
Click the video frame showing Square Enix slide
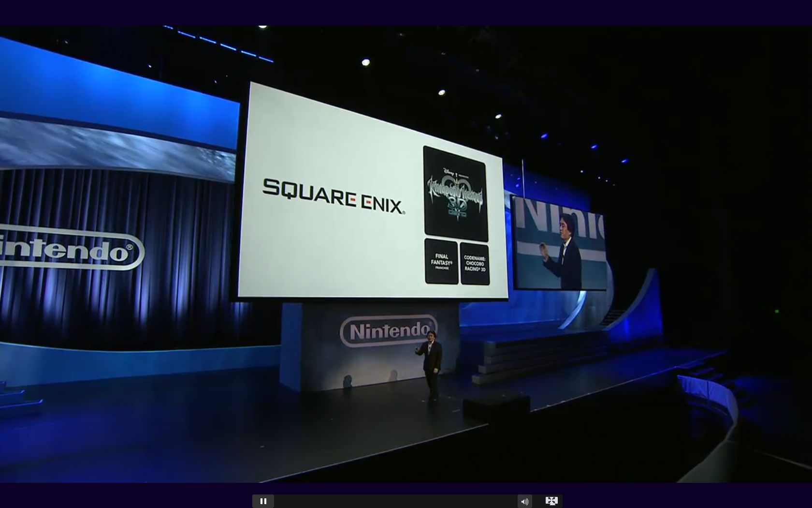(406, 254)
